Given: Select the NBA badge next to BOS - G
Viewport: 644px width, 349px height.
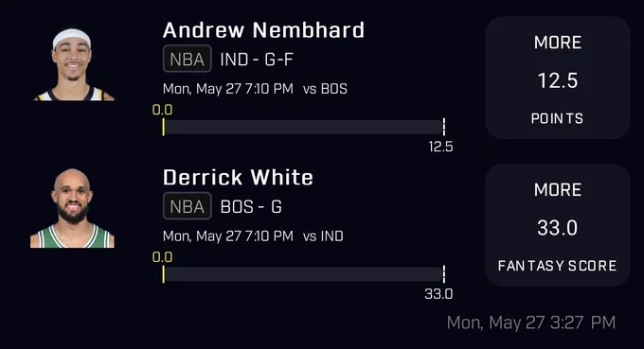Looking at the screenshot, I should (188, 206).
